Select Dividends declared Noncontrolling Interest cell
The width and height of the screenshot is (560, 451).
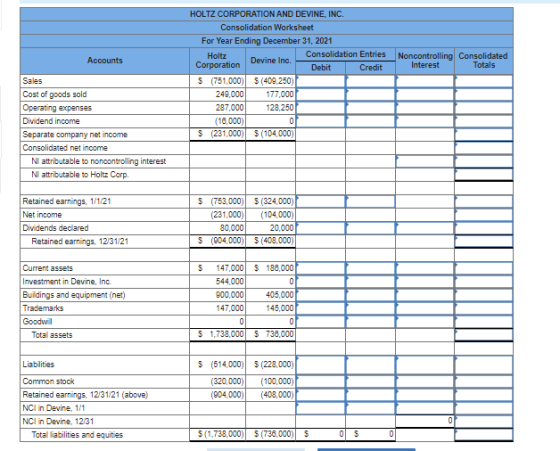(425, 228)
